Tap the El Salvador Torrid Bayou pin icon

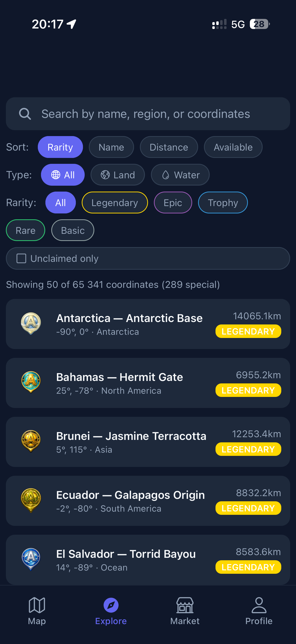click(31, 559)
